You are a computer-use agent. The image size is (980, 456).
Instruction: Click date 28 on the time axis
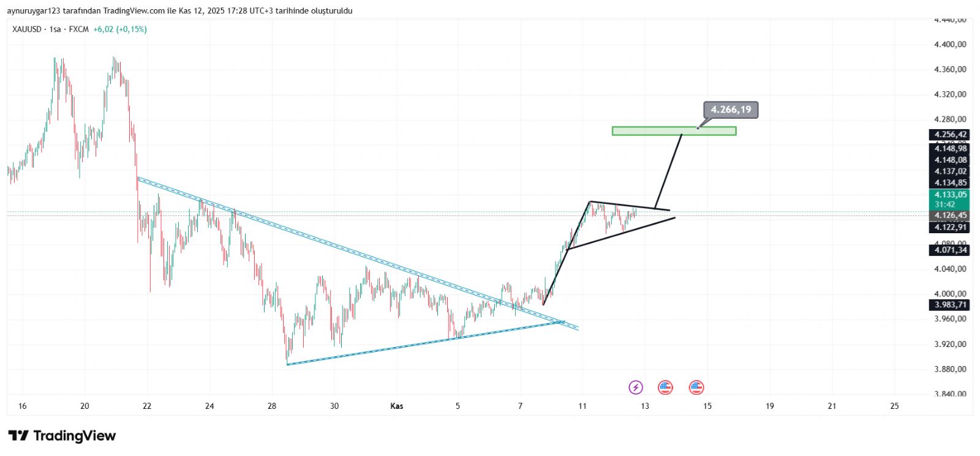pyautogui.click(x=272, y=406)
